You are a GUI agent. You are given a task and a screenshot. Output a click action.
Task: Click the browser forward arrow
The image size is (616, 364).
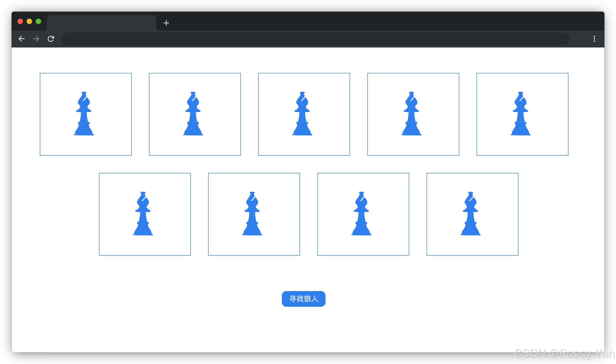point(36,39)
